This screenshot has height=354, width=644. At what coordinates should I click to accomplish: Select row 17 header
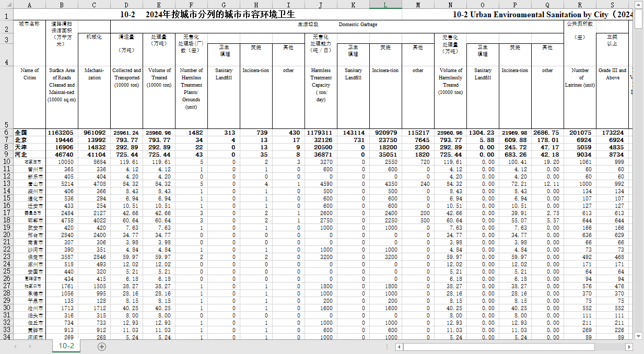coord(6,213)
